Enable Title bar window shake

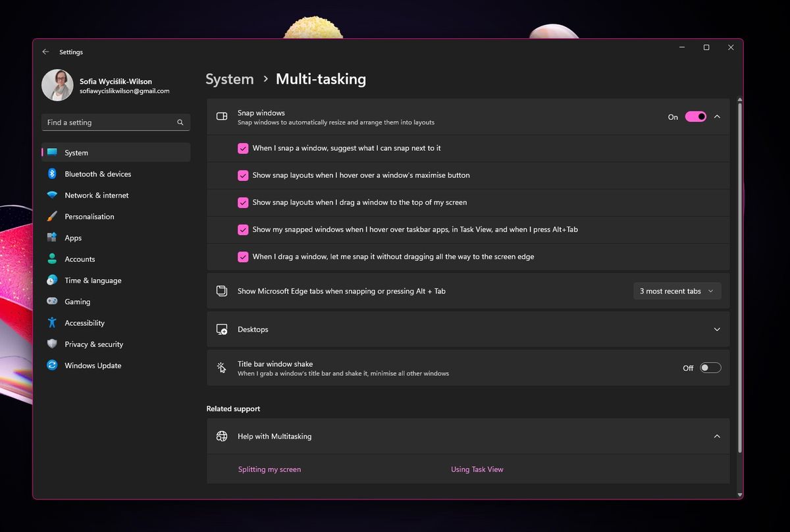pos(710,367)
